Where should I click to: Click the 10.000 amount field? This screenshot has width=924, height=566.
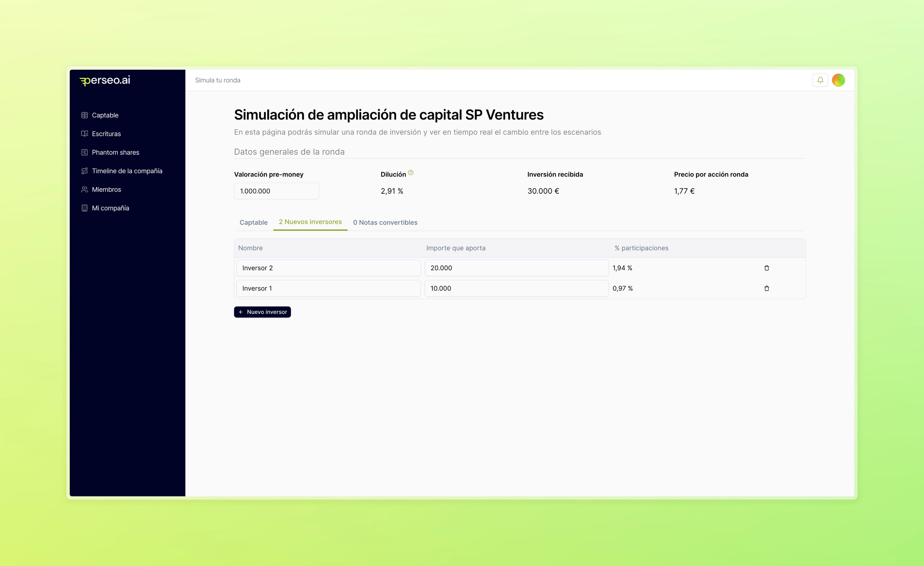[x=516, y=288]
